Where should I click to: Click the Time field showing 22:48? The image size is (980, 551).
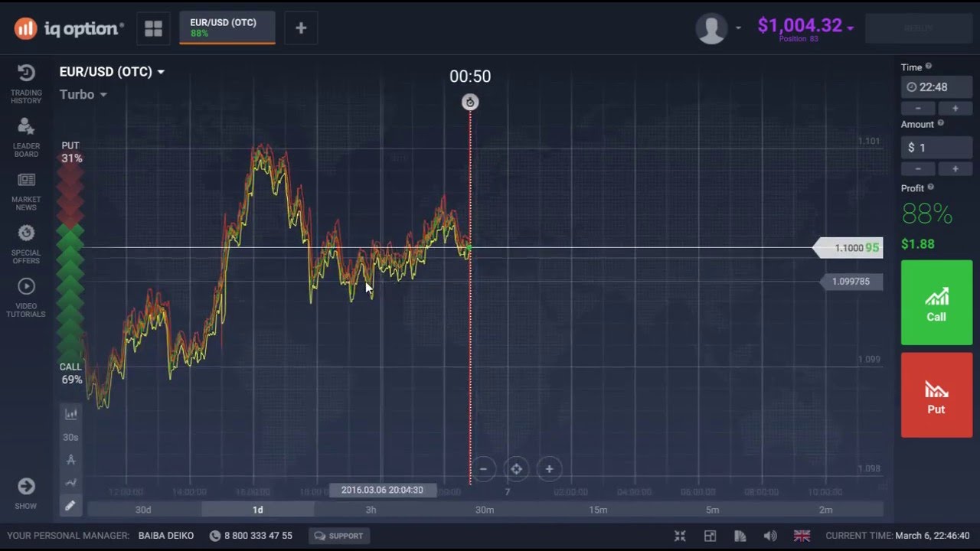pos(936,87)
